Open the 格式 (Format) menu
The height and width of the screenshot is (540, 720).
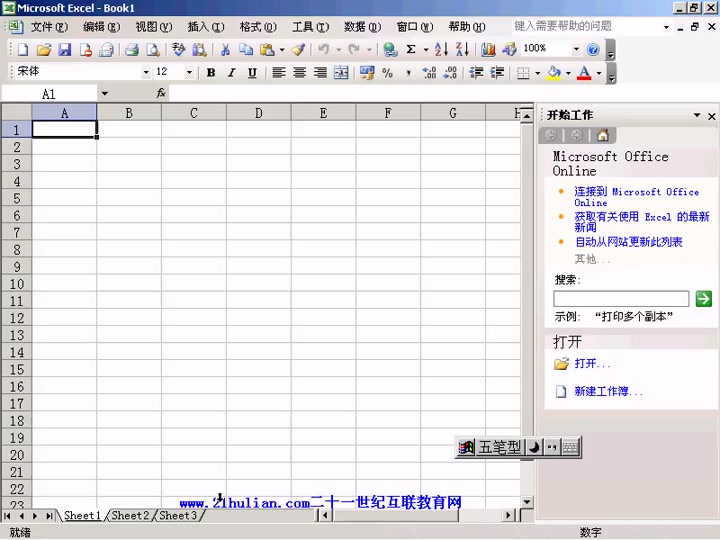[x=258, y=27]
